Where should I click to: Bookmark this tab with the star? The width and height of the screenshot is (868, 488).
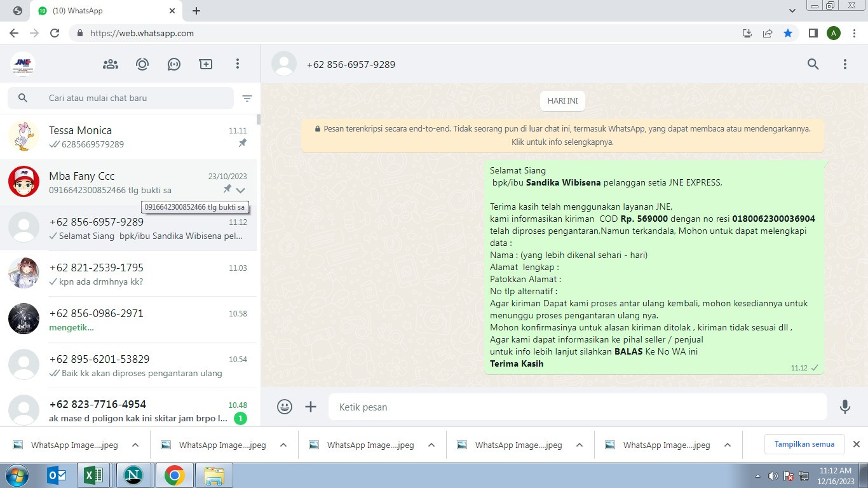788,33
